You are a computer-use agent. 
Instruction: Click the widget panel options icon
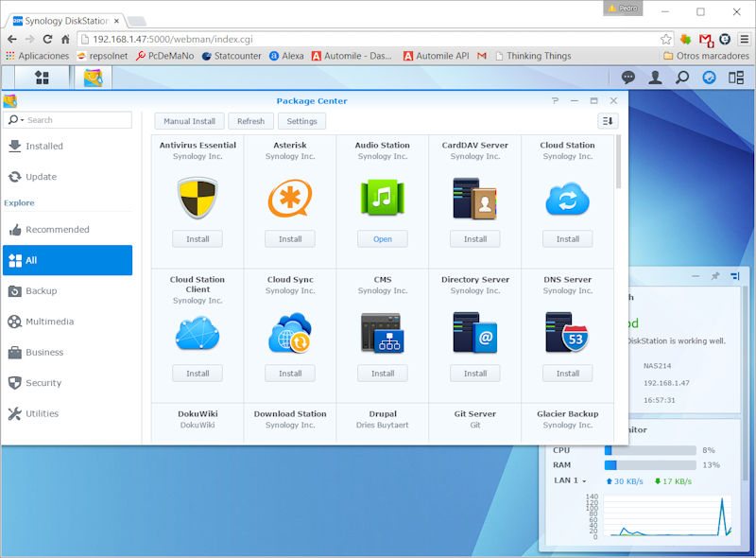(735, 276)
